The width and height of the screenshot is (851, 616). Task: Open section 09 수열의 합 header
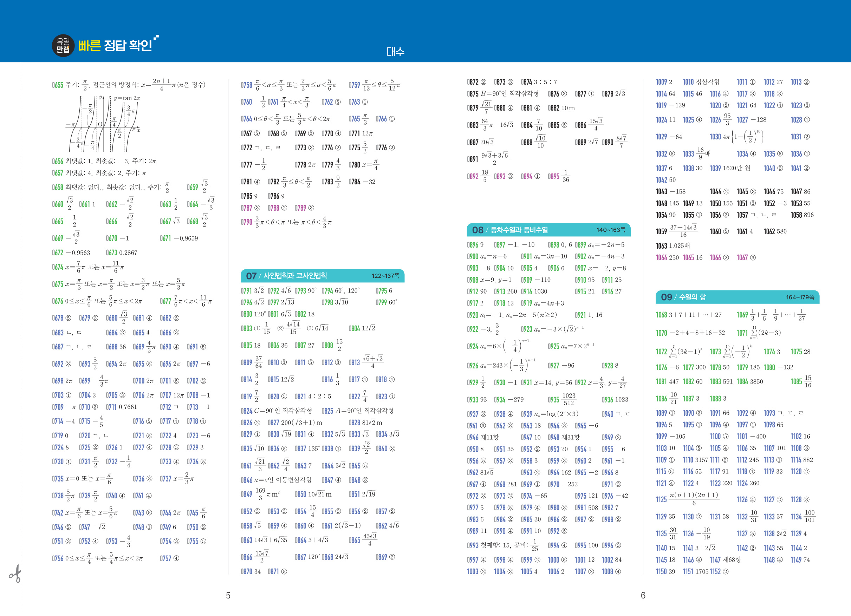pyautogui.click(x=683, y=297)
